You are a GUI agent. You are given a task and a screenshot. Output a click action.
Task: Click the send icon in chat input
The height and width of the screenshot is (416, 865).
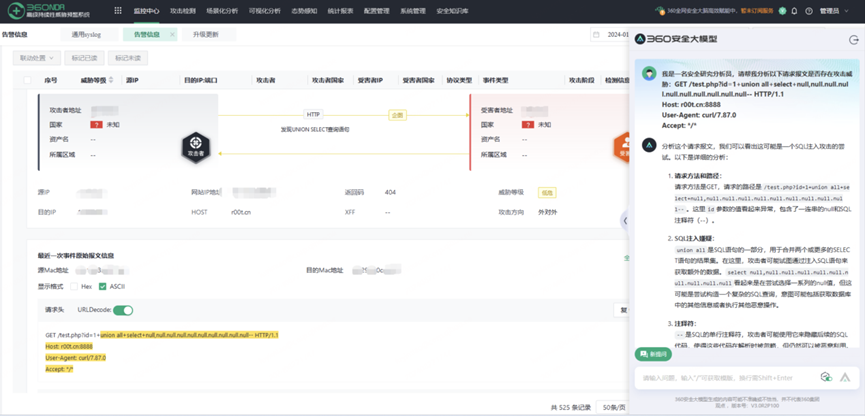(x=845, y=378)
